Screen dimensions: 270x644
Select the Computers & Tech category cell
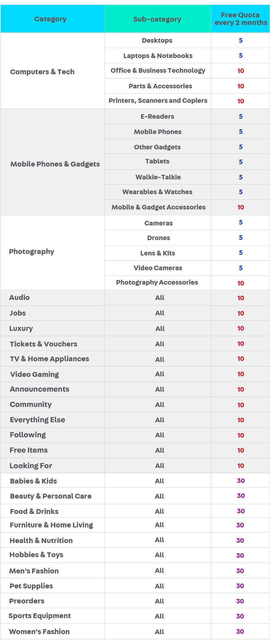(x=52, y=71)
